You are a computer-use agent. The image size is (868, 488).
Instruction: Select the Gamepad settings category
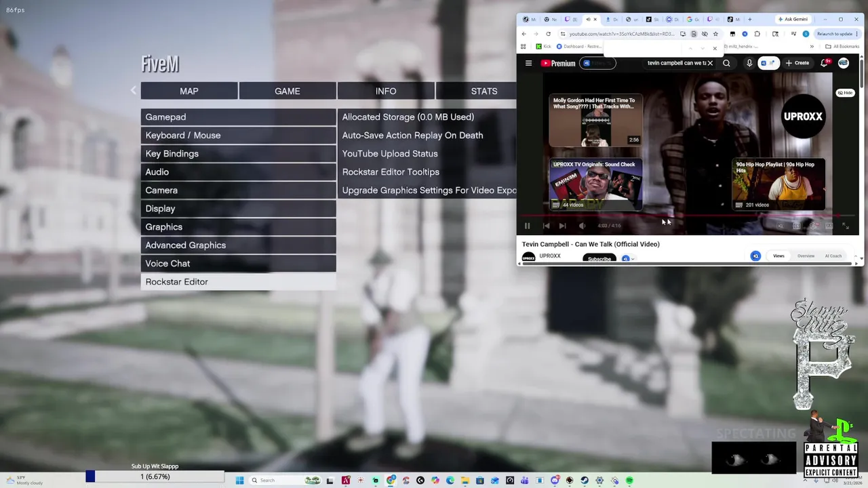[x=238, y=117]
